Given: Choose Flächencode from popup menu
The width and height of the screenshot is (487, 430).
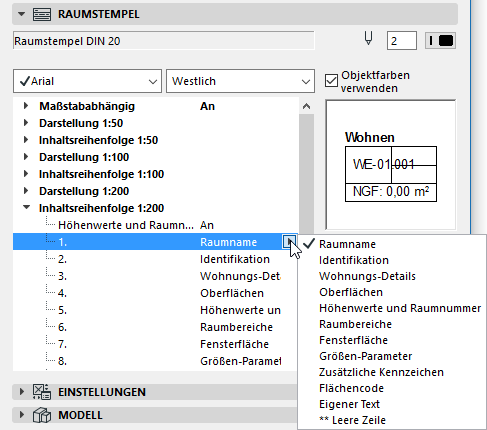Looking at the screenshot, I should (x=392, y=388).
